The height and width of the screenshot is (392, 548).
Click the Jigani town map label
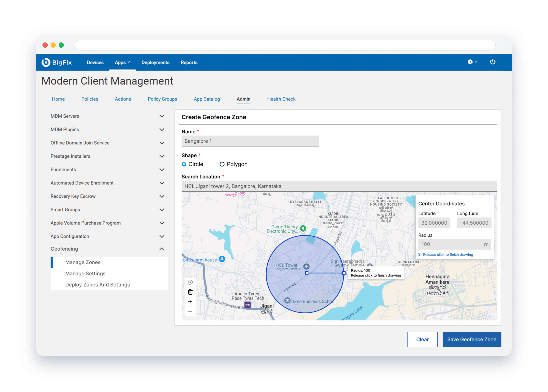267,308
